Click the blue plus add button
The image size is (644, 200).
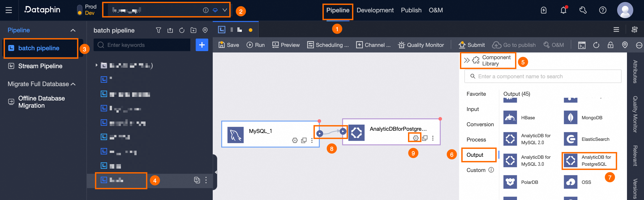point(202,45)
